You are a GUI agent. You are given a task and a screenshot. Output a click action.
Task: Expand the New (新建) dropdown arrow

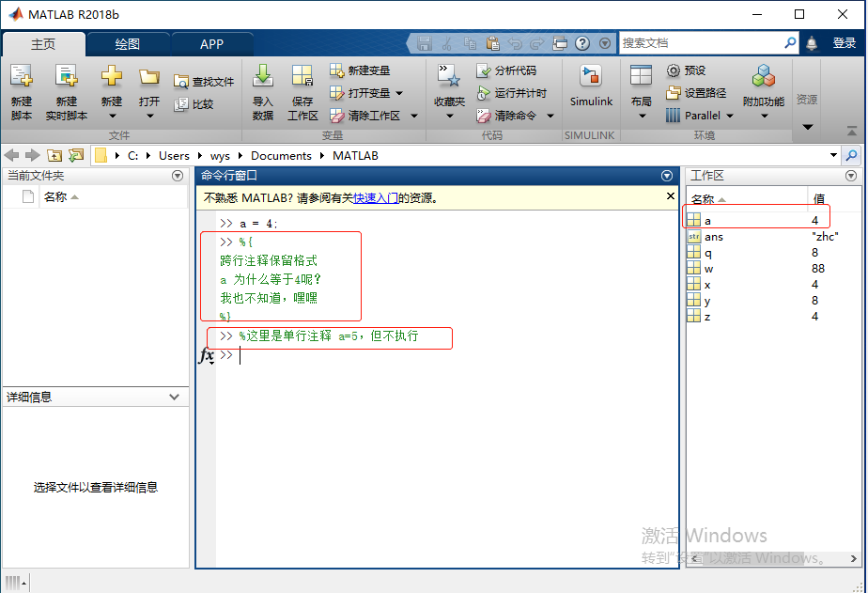click(x=112, y=117)
